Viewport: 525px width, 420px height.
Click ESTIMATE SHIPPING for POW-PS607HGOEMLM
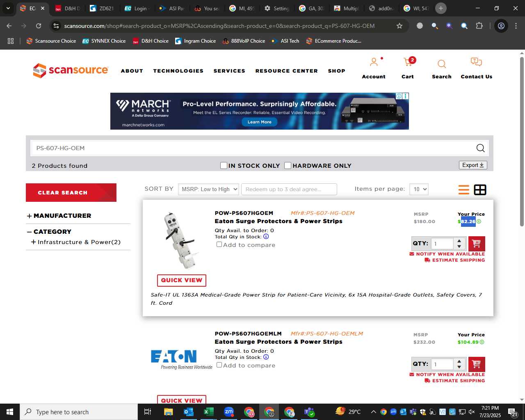(x=455, y=381)
